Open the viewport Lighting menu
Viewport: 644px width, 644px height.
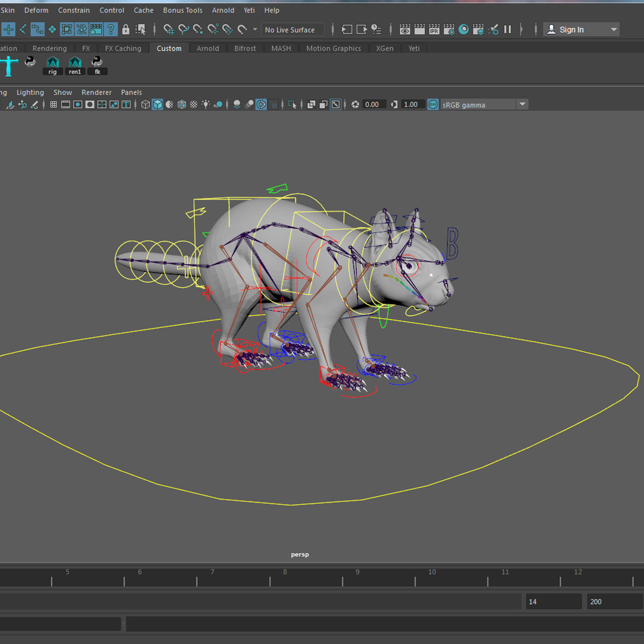(30, 92)
